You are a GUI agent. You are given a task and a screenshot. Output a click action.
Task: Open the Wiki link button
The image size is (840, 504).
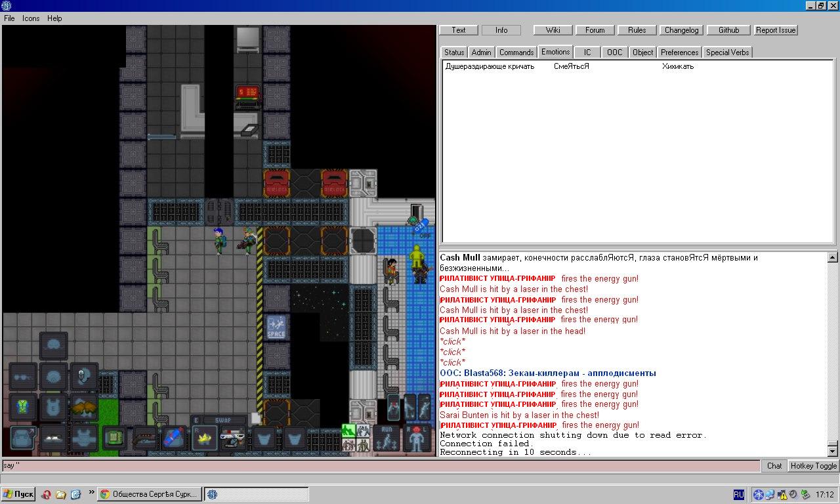[553, 30]
